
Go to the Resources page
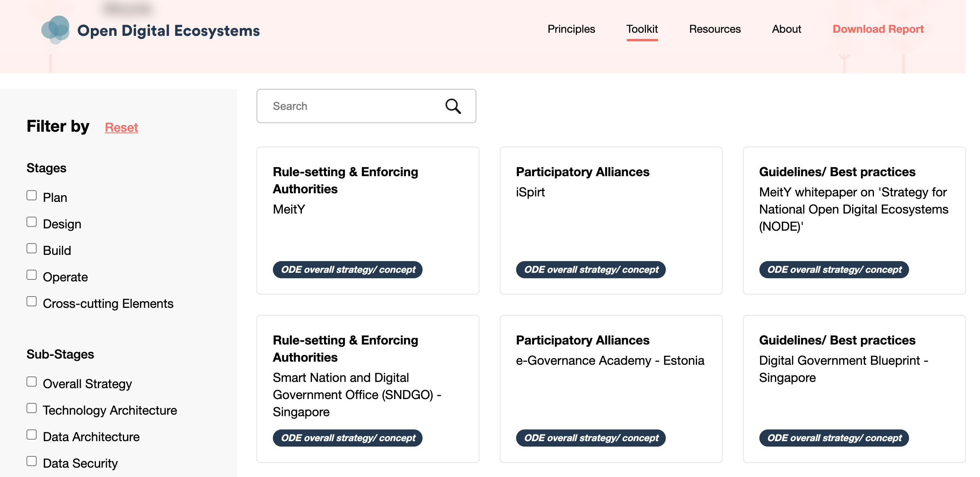pyautogui.click(x=715, y=29)
